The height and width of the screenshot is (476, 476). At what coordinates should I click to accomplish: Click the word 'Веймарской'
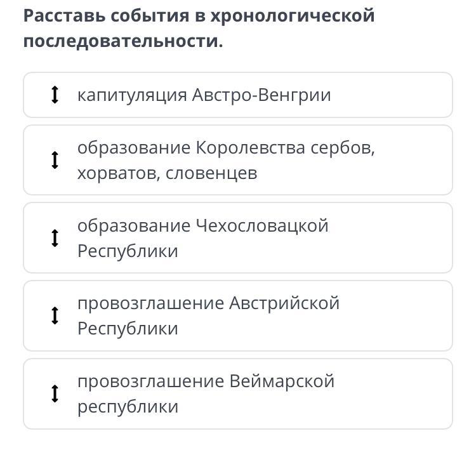282,381
